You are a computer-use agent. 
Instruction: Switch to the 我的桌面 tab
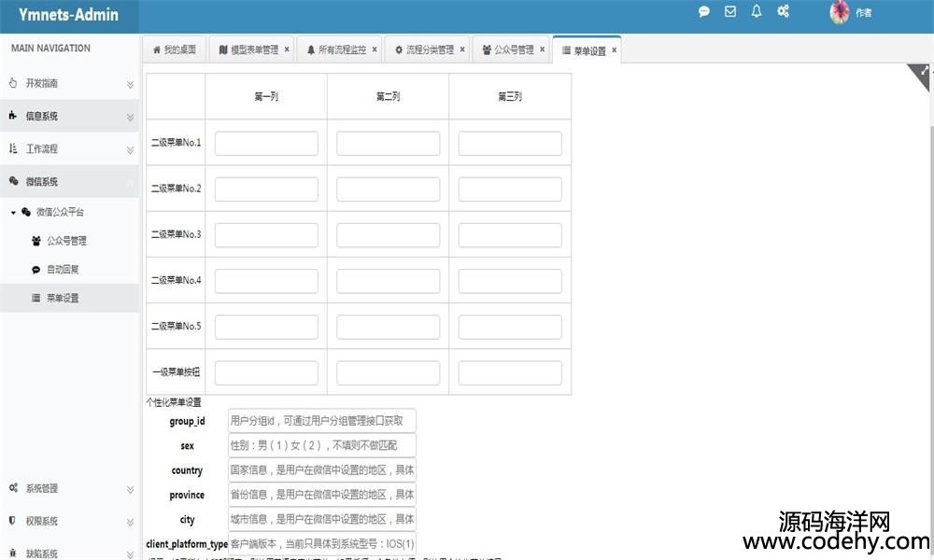click(x=174, y=50)
